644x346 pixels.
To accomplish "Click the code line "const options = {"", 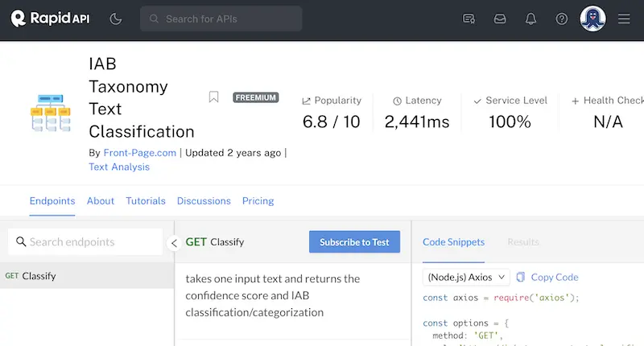I will pyautogui.click(x=466, y=323).
